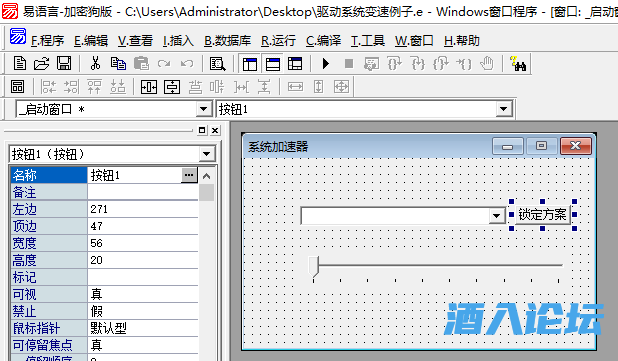Image resolution: width=618 pixels, height=361 pixels.
Task: Toggle the third panel layout view button
Action: (295, 63)
